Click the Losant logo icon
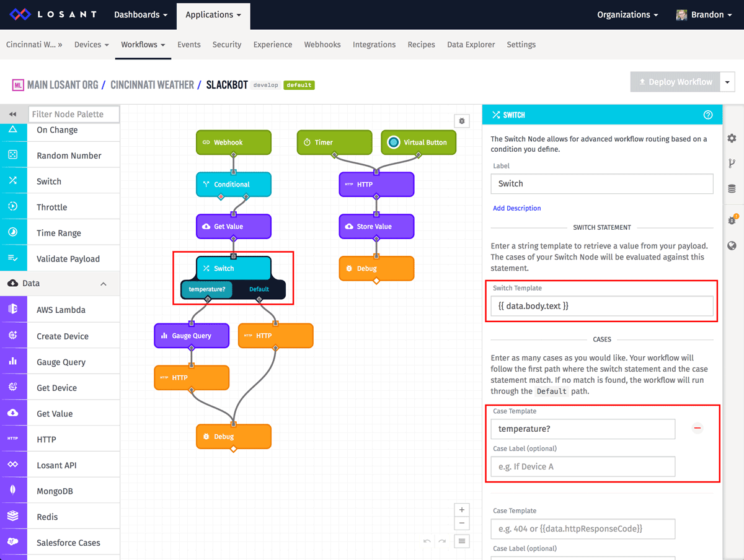This screenshot has width=744, height=560. [x=20, y=14]
